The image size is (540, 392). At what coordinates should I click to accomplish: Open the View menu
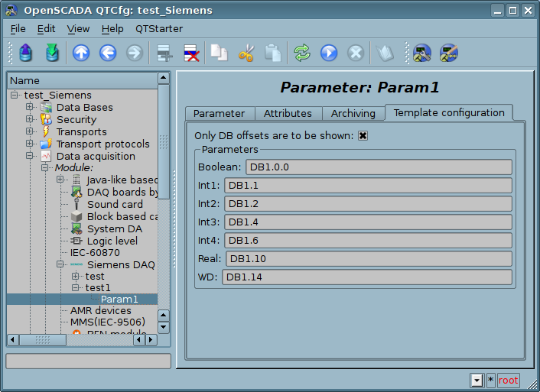tap(78, 28)
